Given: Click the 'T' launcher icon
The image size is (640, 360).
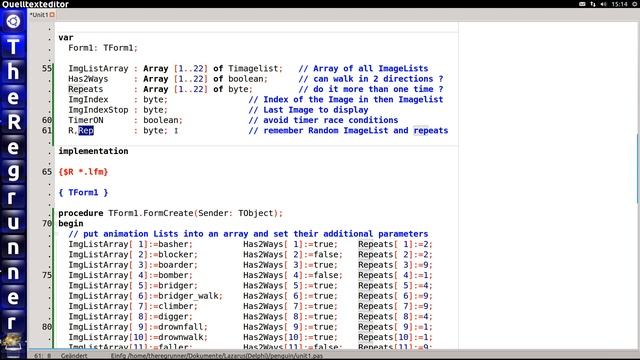Looking at the screenshot, I should point(13,47).
